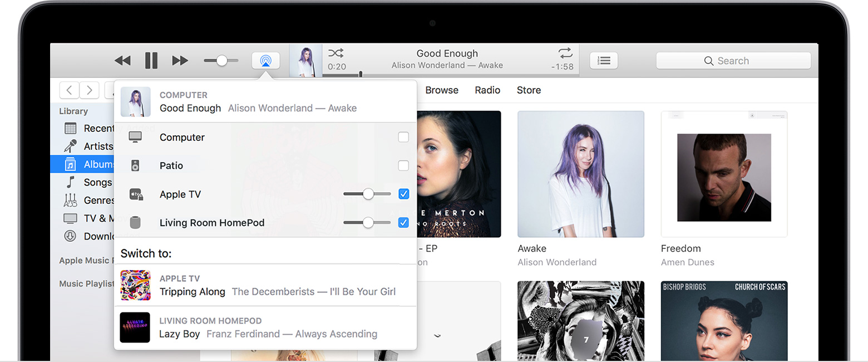Open the Up Next queue list
This screenshot has height=362, width=868.
tap(604, 60)
